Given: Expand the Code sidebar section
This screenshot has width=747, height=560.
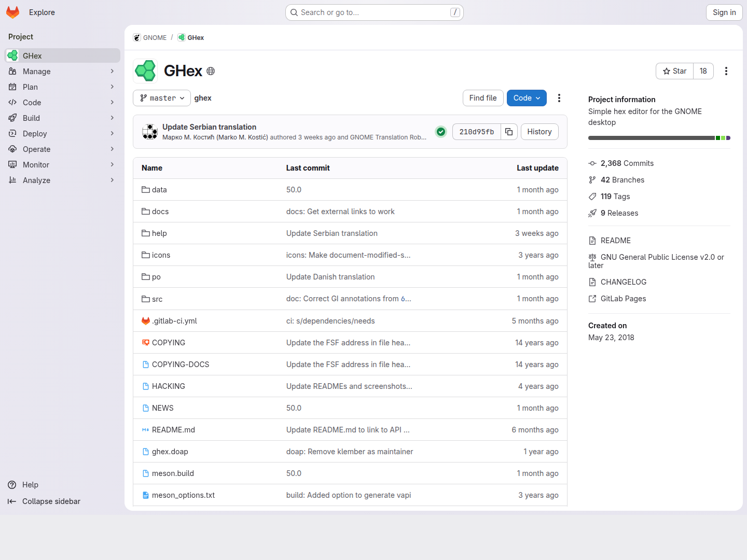Looking at the screenshot, I should (x=62, y=103).
